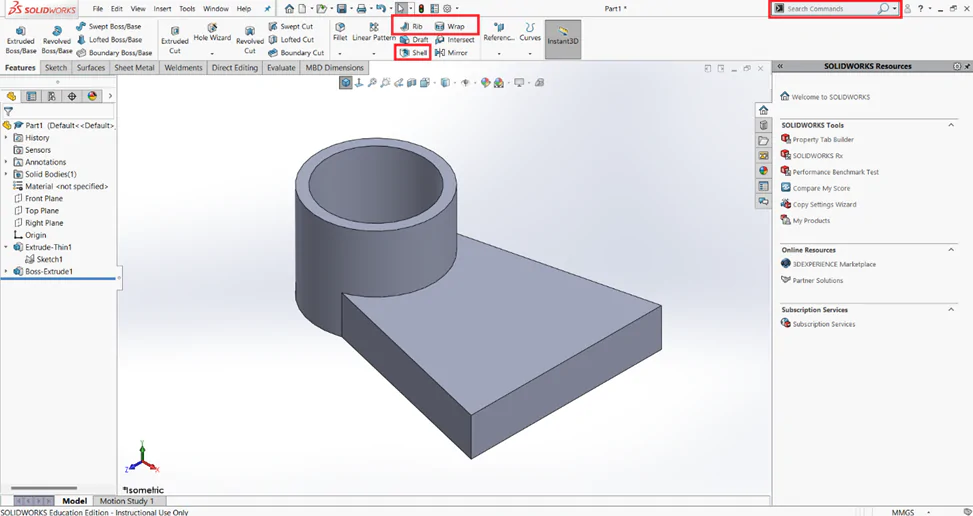Viewport: 973px width, 516px height.
Task: Collapse the SOLIDWORKS Tools section
Action: 951,125
